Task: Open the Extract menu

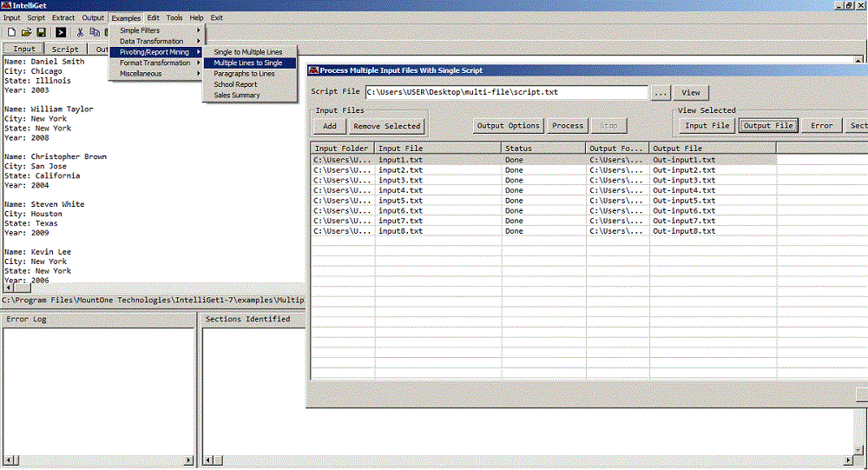Action: coord(63,17)
